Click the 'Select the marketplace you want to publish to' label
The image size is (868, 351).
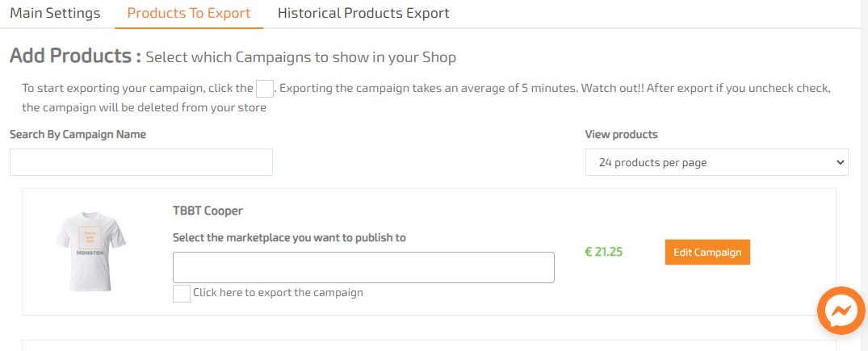[x=290, y=238]
